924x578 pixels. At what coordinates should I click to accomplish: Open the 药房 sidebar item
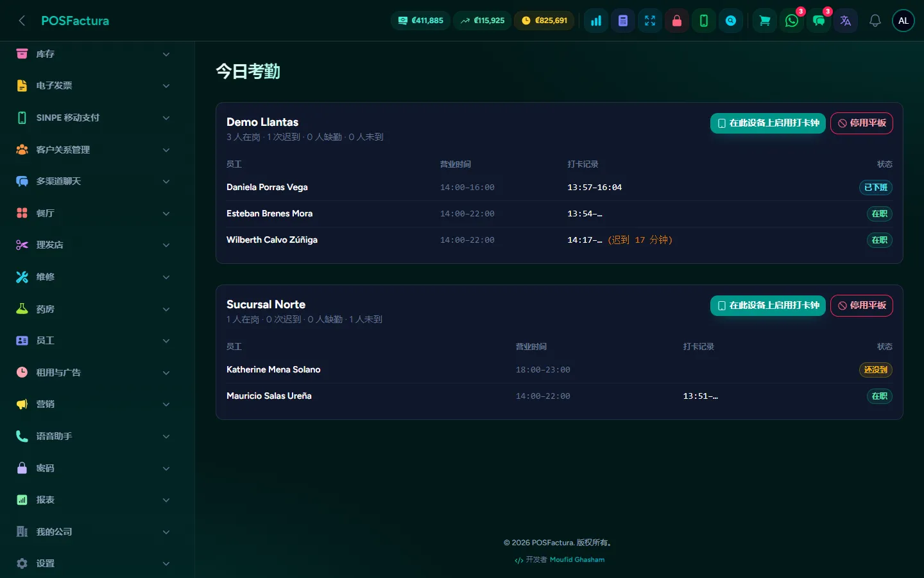click(94, 309)
